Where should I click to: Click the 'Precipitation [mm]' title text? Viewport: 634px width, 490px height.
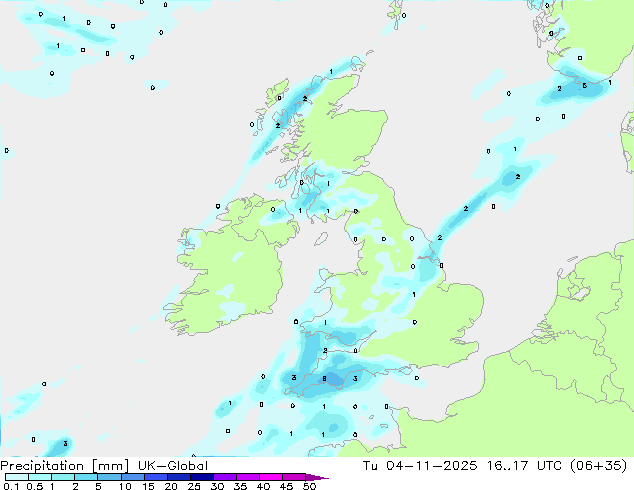[65, 466]
